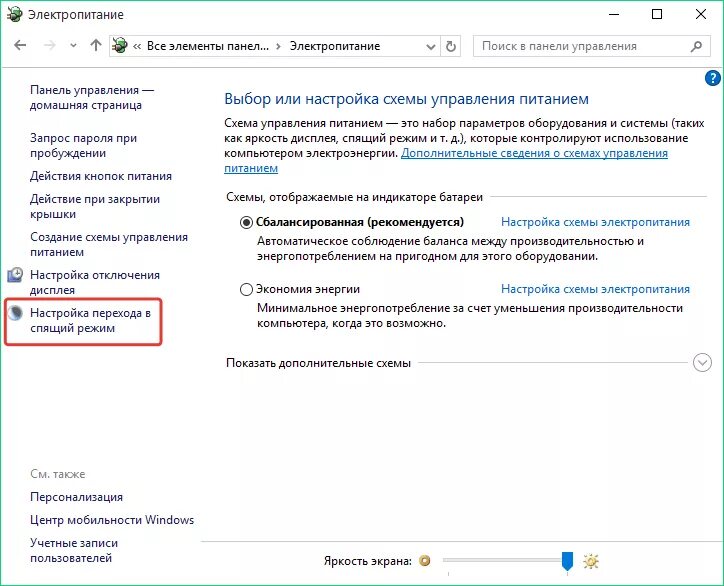Image resolution: width=724 pixels, height=586 pixels.
Task: Click the "См. также" label
Action: [58, 474]
